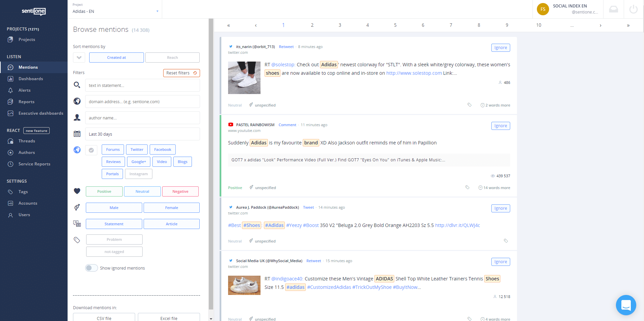
Task: Open the white sneakers thumbnail image
Action: click(x=244, y=78)
